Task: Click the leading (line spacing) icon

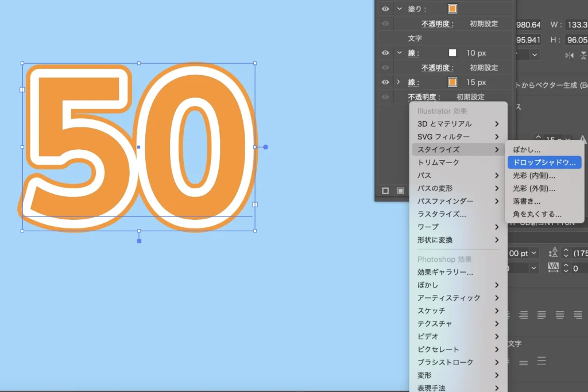Action: [554, 253]
